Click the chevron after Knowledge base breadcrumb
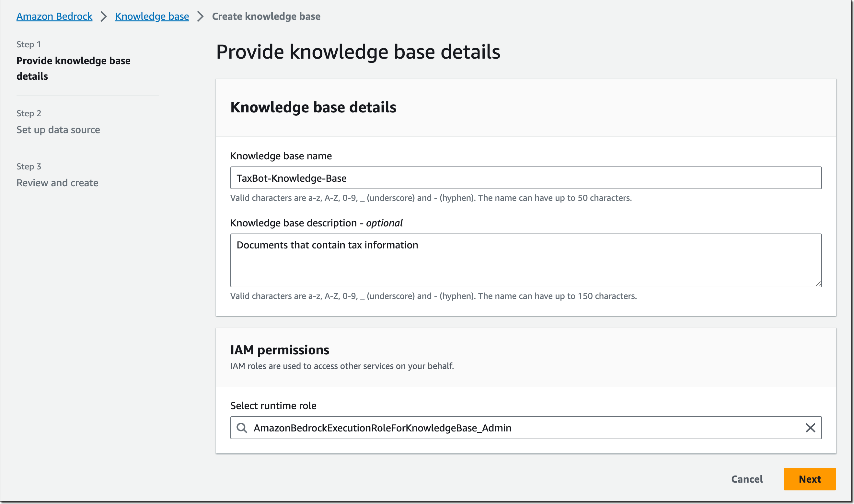The width and height of the screenshot is (854, 504). [201, 16]
